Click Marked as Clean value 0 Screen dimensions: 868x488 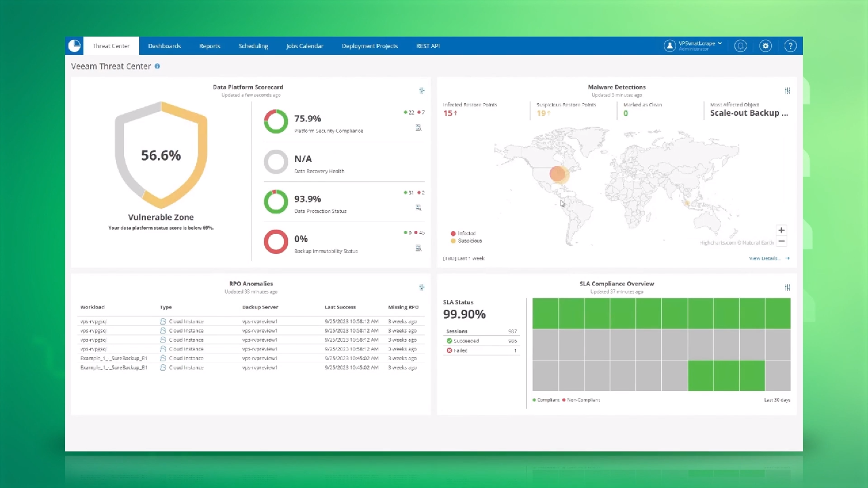[625, 113]
